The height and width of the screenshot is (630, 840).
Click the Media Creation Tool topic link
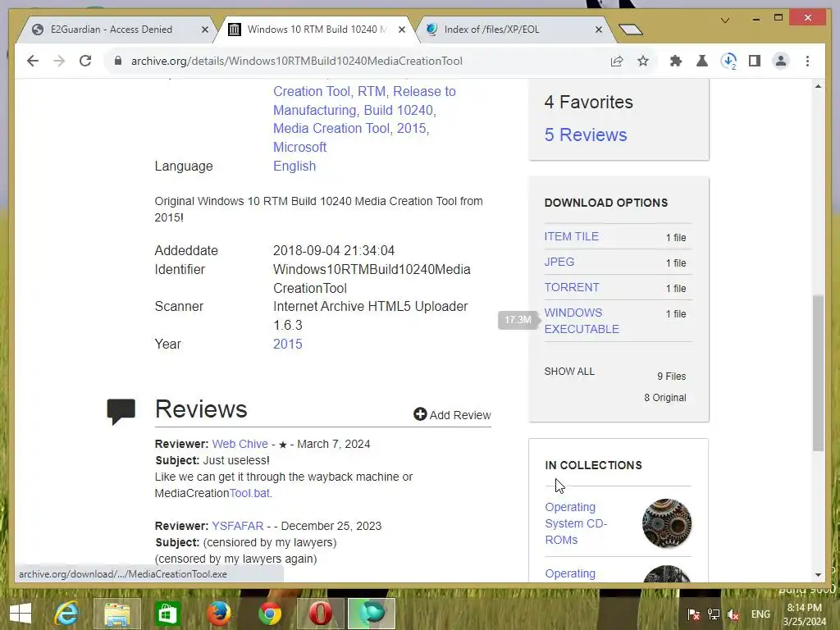coord(331,129)
